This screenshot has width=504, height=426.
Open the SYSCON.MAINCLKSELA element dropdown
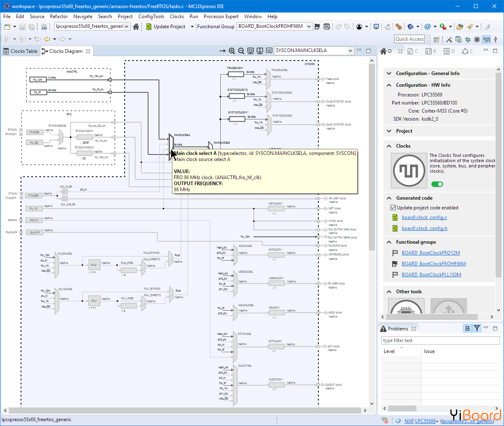point(350,51)
